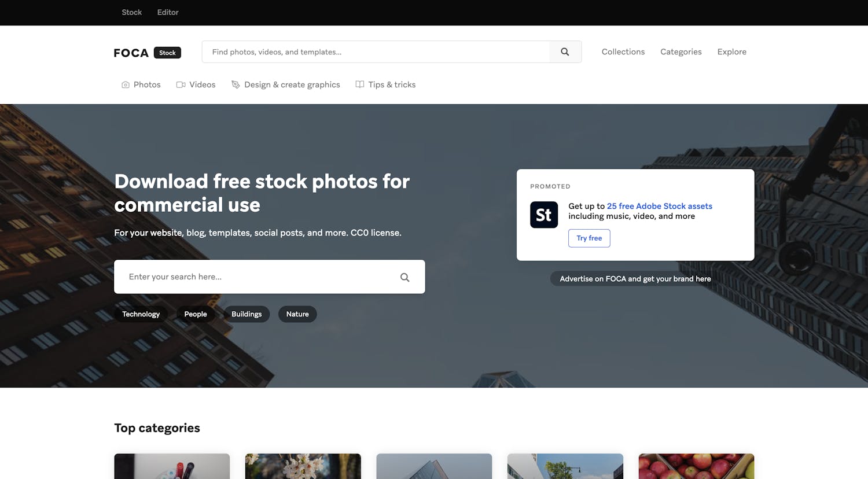This screenshot has width=868, height=479.
Task: Click the header search magnifier icon
Action: pyautogui.click(x=565, y=52)
